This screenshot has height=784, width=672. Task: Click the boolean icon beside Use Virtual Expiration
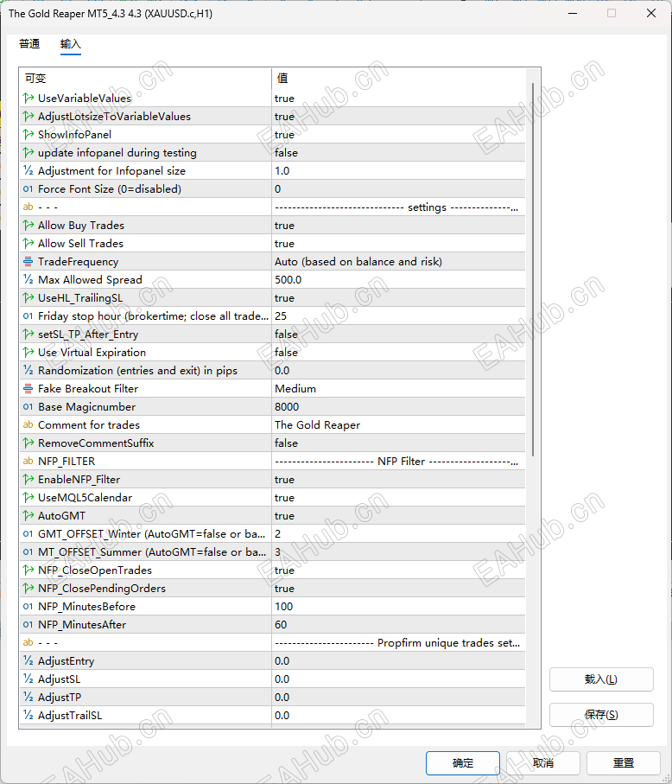point(28,353)
